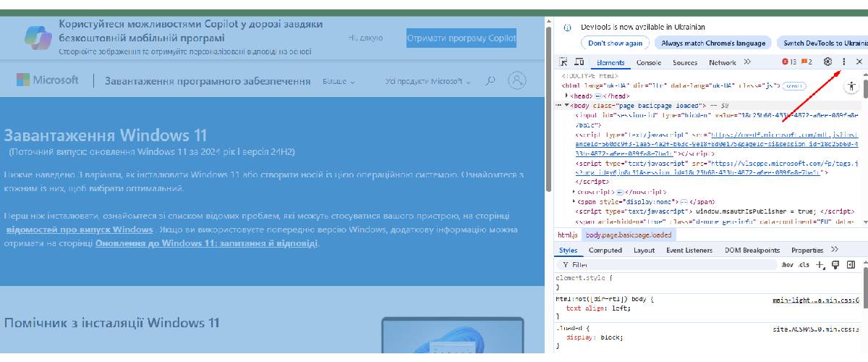Select the html.js breadcrumb
Image resolution: width=868 pixels, height=362 pixels.
pos(568,235)
